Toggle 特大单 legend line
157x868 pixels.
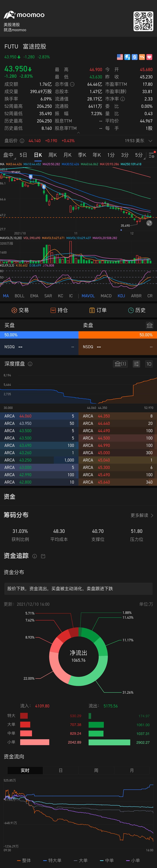click(x=52, y=860)
